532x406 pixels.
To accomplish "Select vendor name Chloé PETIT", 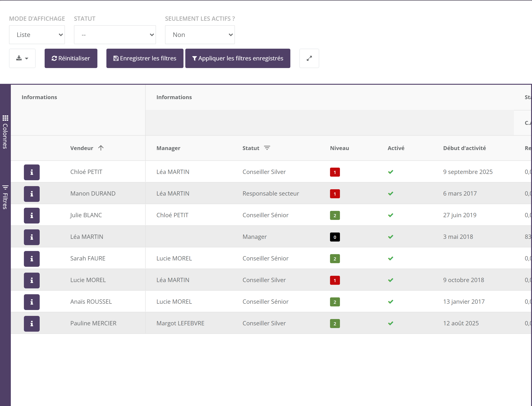I will click(x=86, y=172).
